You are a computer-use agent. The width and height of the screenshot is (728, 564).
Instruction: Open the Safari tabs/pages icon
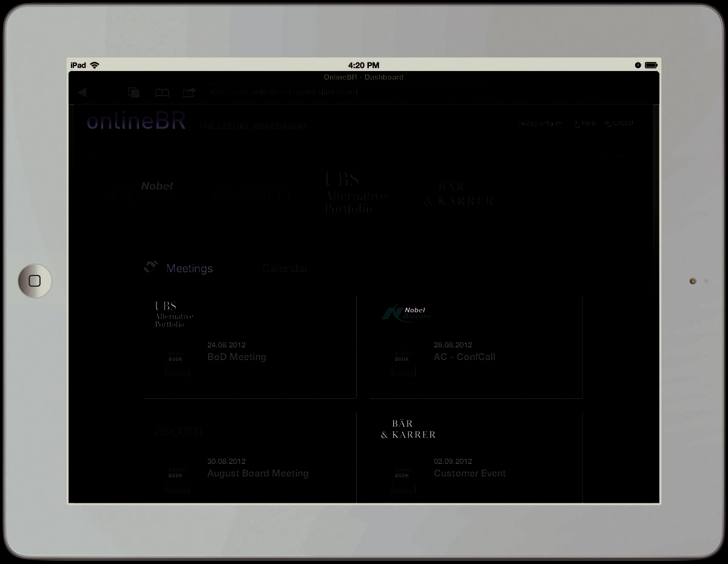click(133, 92)
